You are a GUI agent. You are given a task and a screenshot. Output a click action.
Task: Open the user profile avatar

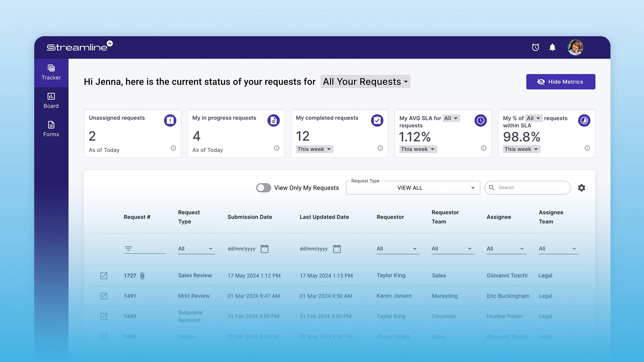click(575, 47)
